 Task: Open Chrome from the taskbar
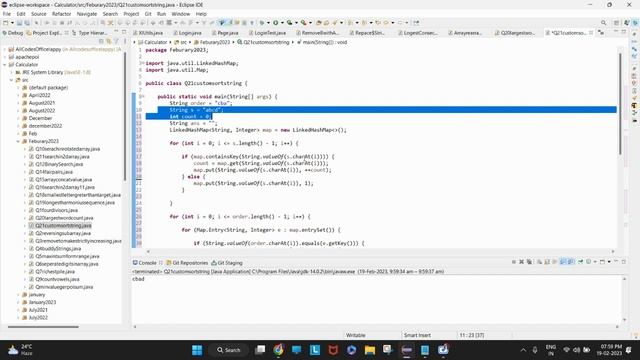pyautogui.click(x=278, y=350)
